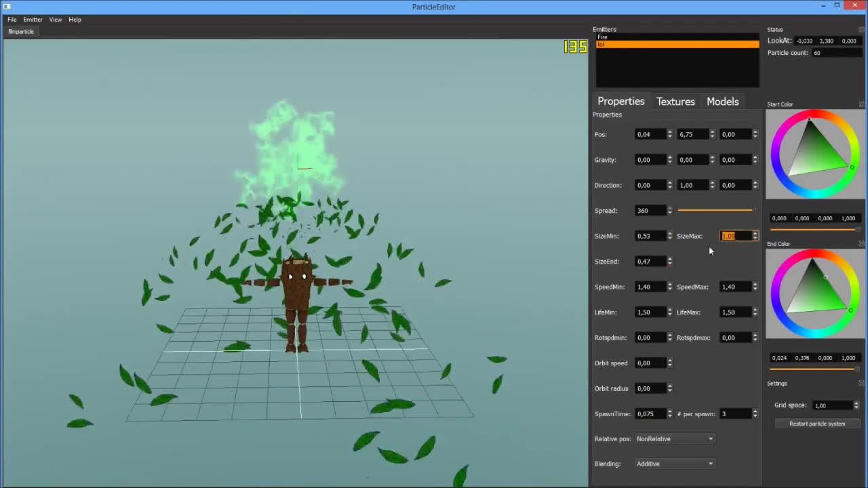
Task: Click the # per spawn field
Action: tap(735, 414)
